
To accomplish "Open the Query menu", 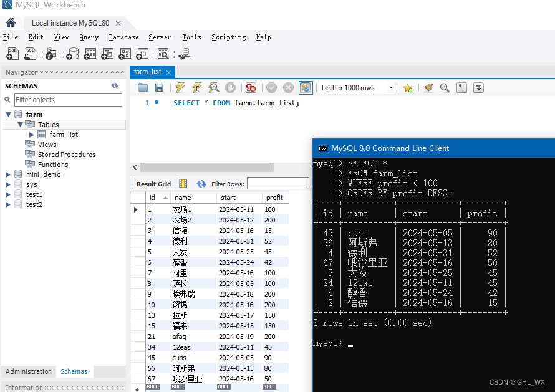I will pyautogui.click(x=89, y=37).
